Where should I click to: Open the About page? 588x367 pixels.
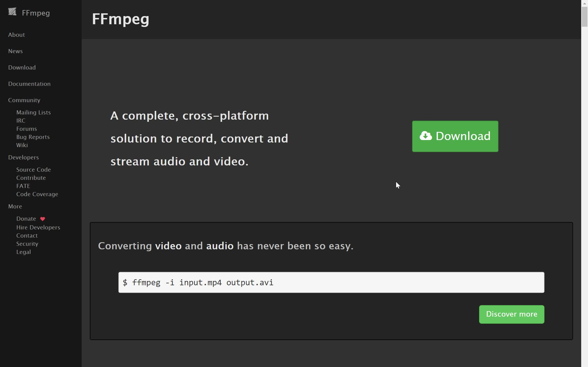pos(16,35)
